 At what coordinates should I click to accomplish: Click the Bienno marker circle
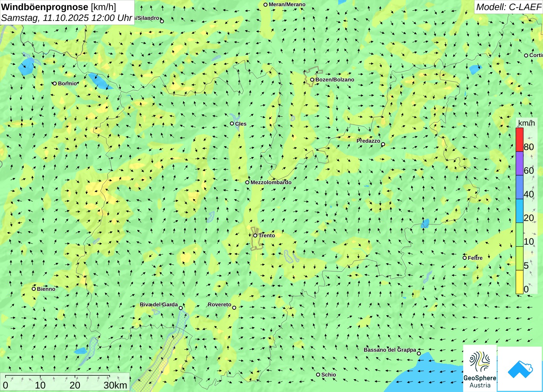[x=34, y=288]
